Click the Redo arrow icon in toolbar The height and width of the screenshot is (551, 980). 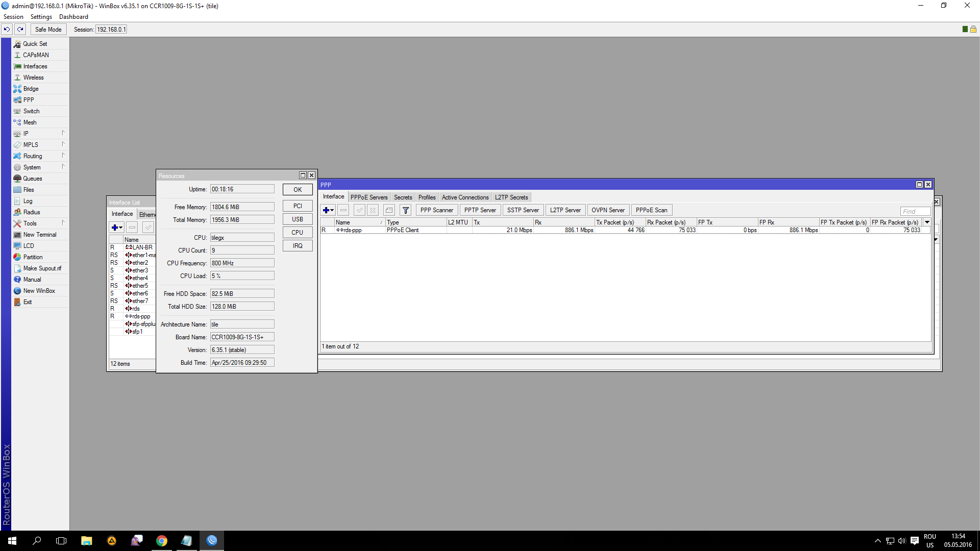20,29
